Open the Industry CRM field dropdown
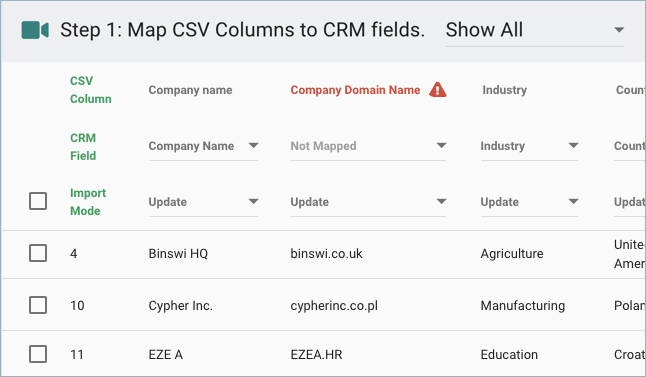The image size is (646, 377). click(529, 146)
